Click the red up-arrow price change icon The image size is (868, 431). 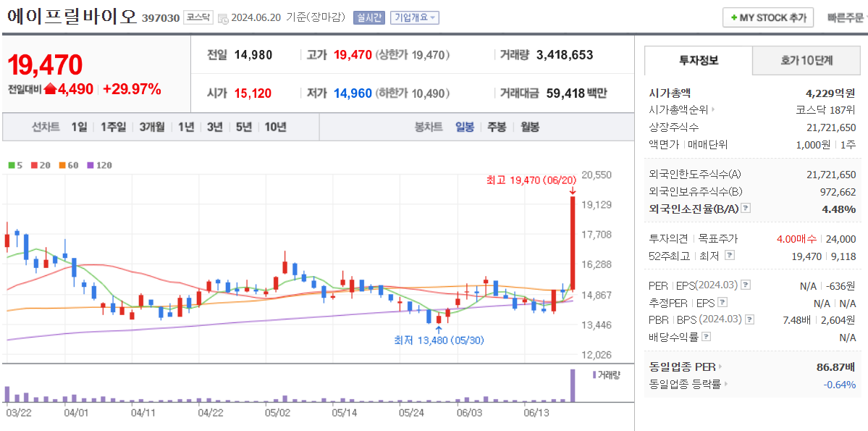(x=51, y=89)
